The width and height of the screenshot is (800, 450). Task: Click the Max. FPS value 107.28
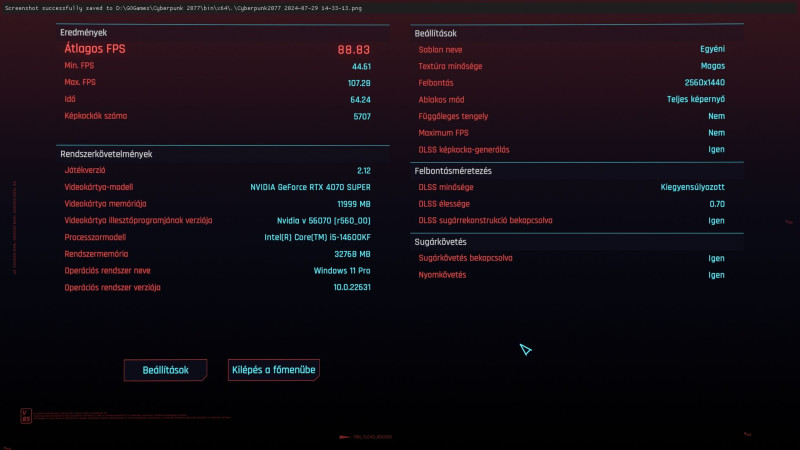click(359, 83)
